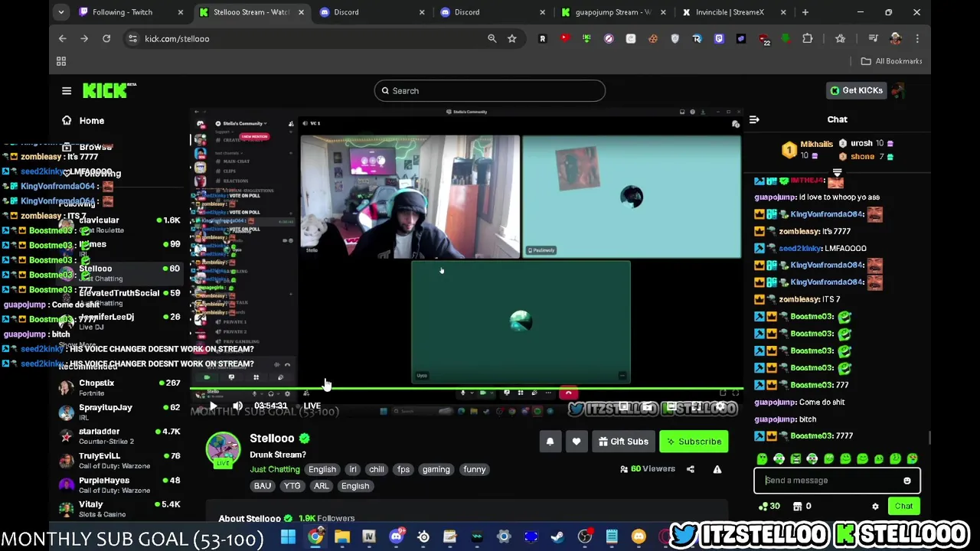Open the tab search dropdown arrow
Viewport: 980px width, 551px height.
[61, 12]
